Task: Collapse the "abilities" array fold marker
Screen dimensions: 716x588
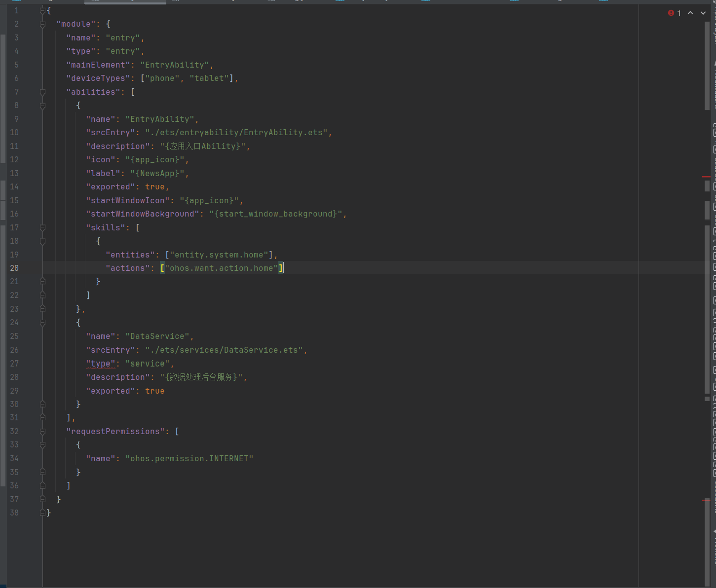Action: (x=42, y=92)
